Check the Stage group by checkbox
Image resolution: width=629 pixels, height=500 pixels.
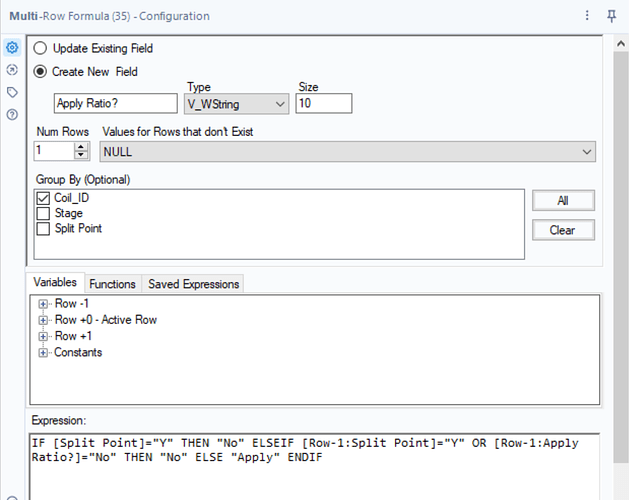coord(43,213)
